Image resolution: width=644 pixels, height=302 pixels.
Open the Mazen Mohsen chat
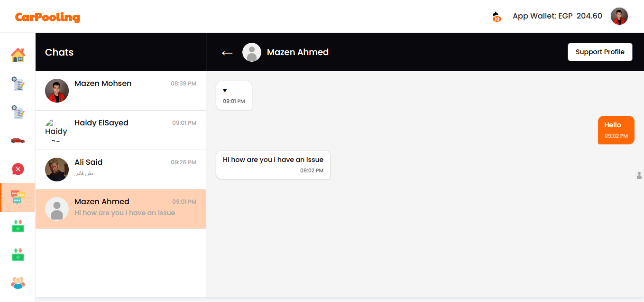(x=120, y=91)
